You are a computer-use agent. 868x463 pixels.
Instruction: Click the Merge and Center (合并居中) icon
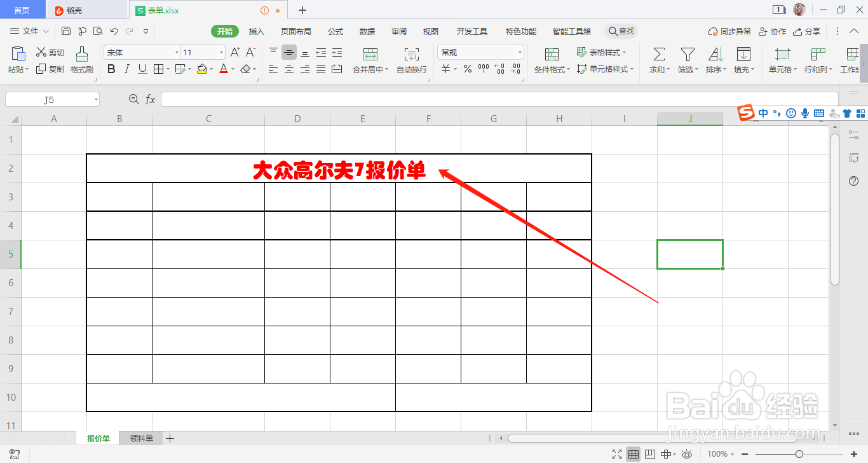[370, 54]
